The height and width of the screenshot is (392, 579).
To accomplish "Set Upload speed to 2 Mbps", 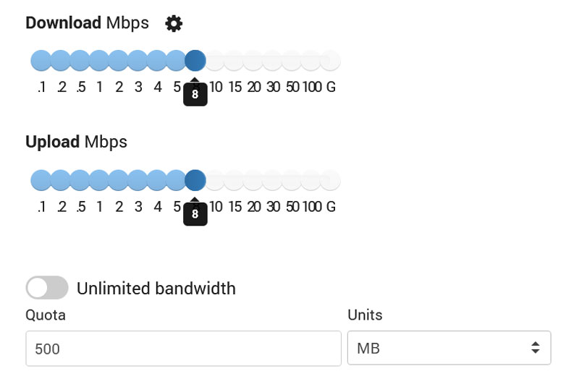I will click(x=119, y=180).
